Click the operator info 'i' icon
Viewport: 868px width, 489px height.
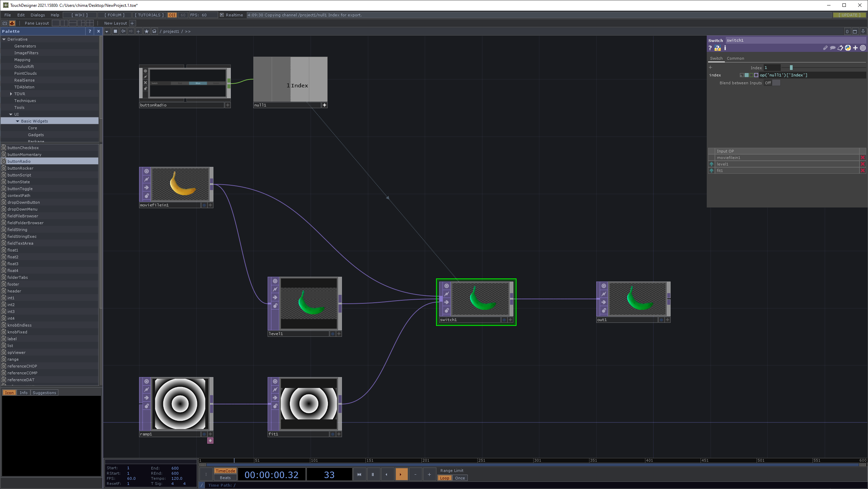coord(725,48)
